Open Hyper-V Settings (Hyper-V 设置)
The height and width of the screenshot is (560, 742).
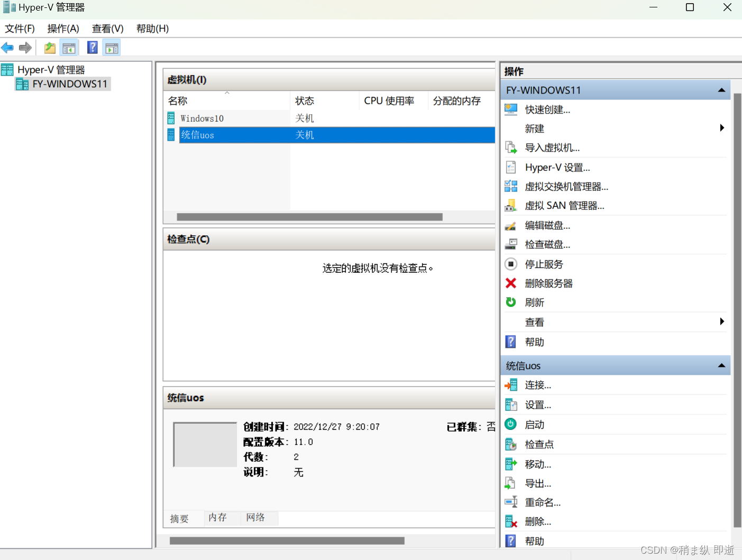511,167
